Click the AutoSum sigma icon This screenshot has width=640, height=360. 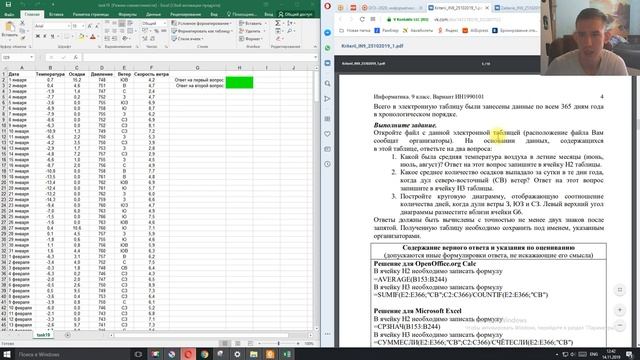[278, 23]
